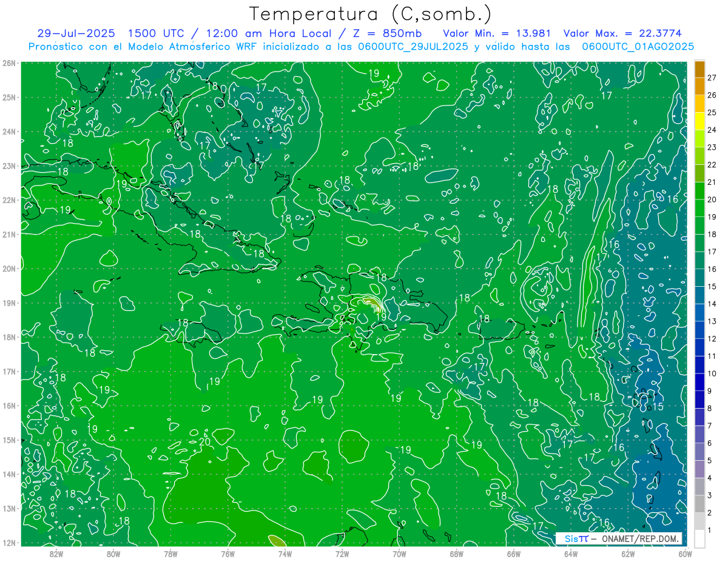Click the orange-brown top swatch of color bar
The image size is (728, 562).
tap(699, 69)
